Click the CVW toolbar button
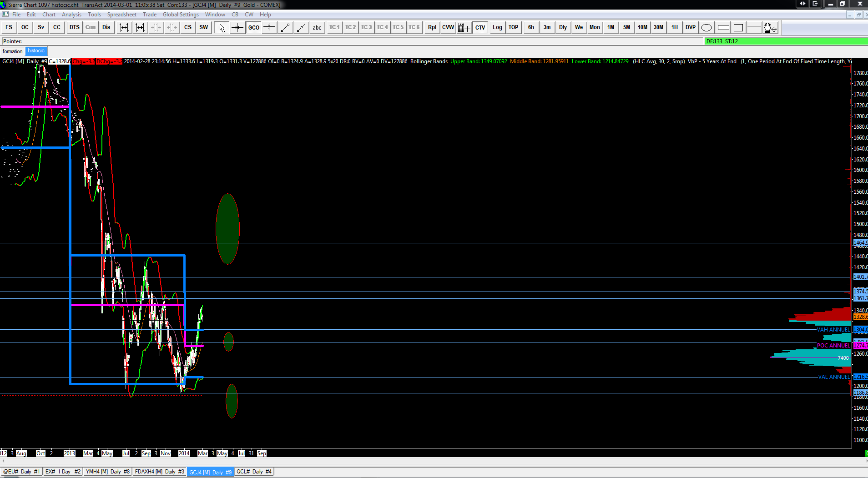The width and height of the screenshot is (868, 478). (x=448, y=27)
